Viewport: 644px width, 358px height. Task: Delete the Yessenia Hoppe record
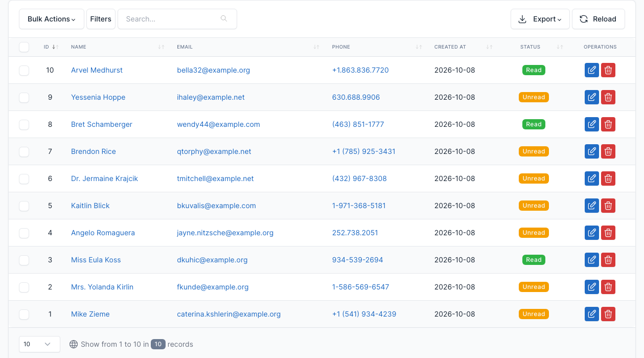608,97
